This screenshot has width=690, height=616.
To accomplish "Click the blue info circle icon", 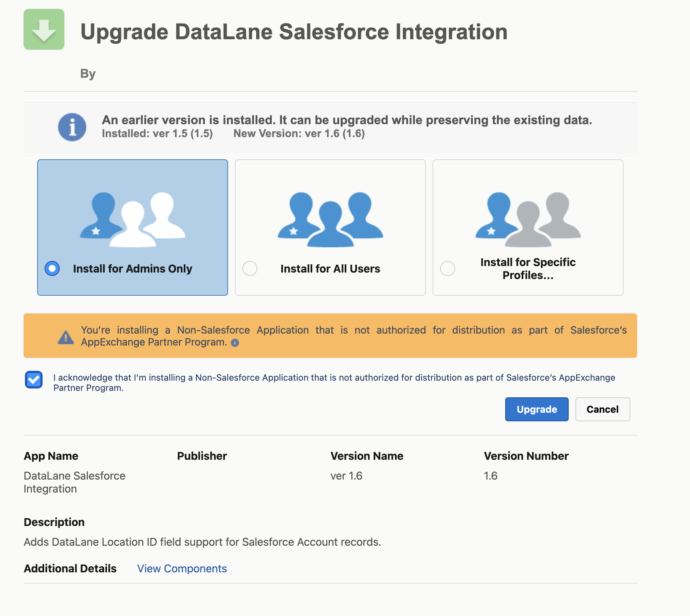I will 72,127.
